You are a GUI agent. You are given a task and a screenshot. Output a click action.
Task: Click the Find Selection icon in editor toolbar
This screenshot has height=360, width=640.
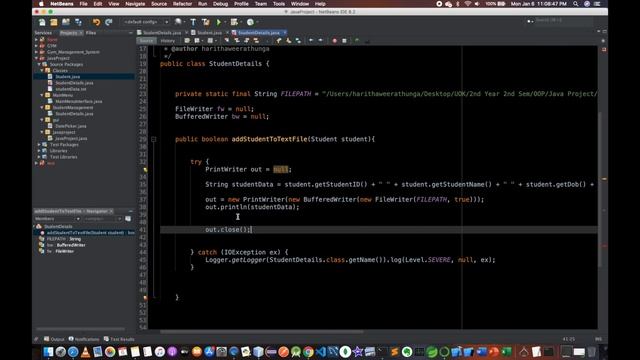point(227,40)
